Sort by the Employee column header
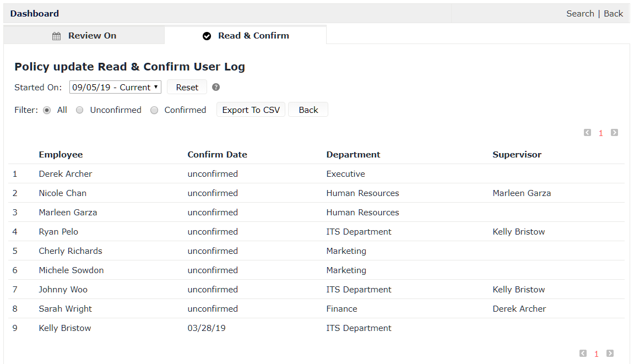Viewport: 634px width, 364px height. click(61, 155)
